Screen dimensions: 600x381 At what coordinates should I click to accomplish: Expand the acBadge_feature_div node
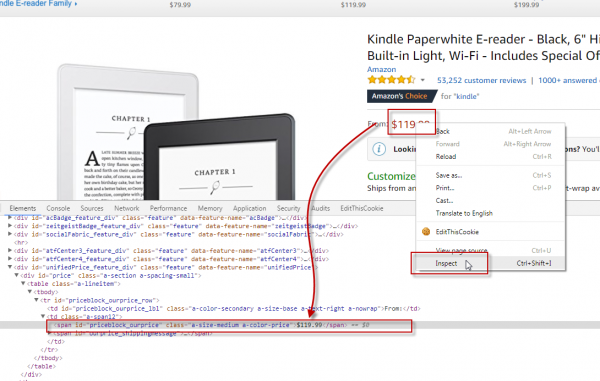(10, 218)
